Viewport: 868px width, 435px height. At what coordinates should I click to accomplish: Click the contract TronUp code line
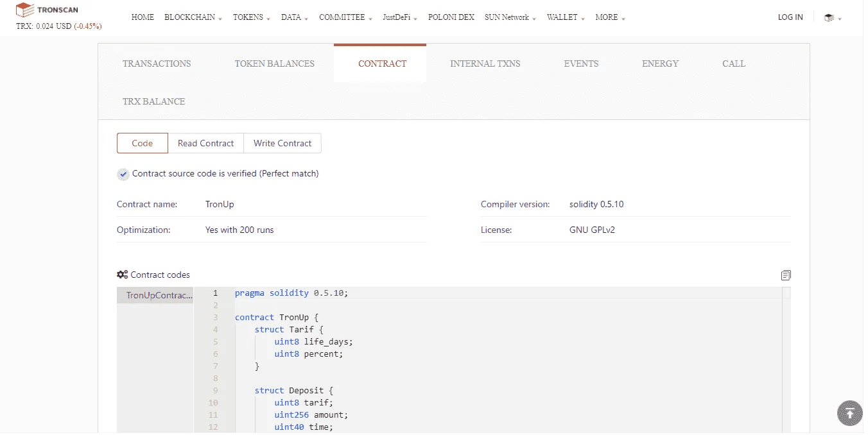[x=277, y=317]
